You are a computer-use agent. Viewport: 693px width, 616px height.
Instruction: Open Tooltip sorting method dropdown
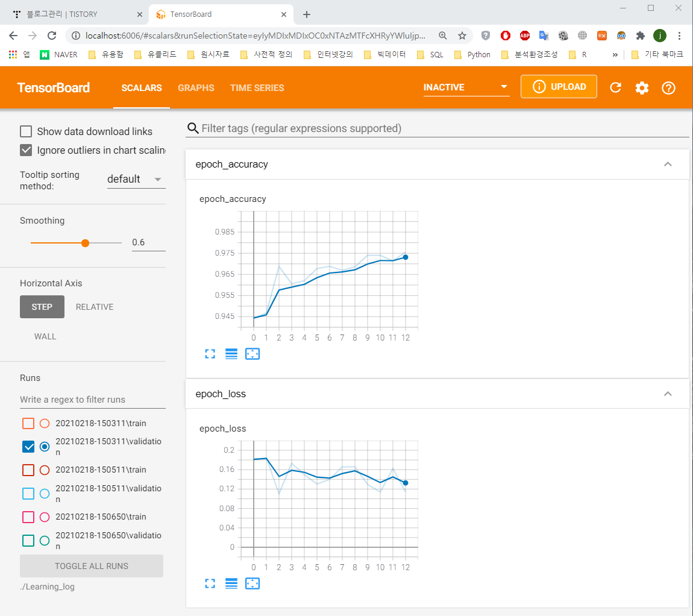[x=136, y=179]
